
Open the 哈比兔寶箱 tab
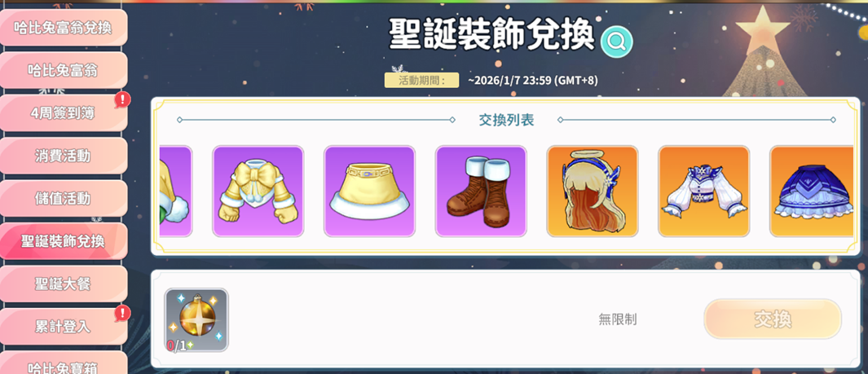click(63, 363)
